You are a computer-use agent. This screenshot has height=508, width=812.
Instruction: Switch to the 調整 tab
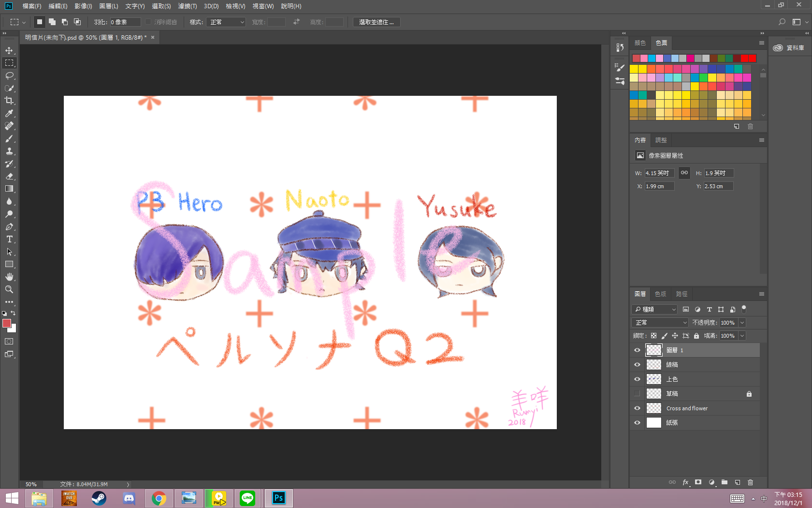click(x=661, y=140)
